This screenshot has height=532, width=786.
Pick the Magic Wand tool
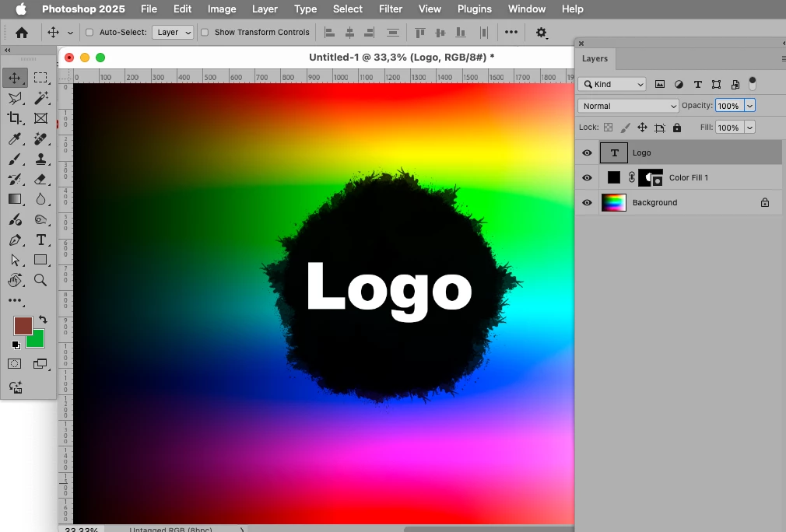pyautogui.click(x=40, y=98)
